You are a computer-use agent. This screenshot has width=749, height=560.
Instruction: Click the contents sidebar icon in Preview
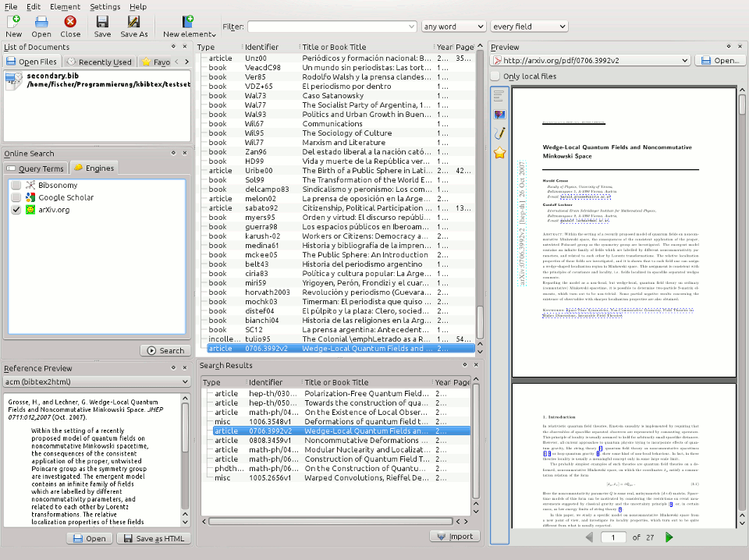click(x=499, y=96)
